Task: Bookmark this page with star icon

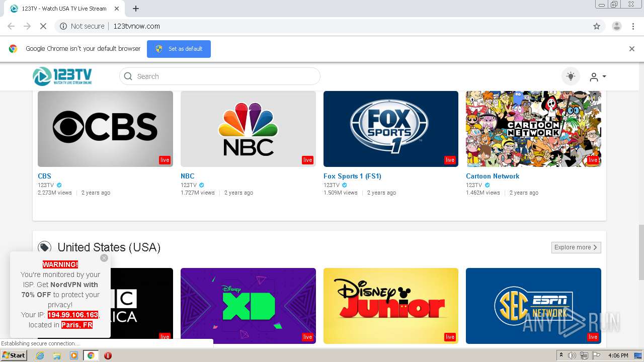Action: [597, 26]
